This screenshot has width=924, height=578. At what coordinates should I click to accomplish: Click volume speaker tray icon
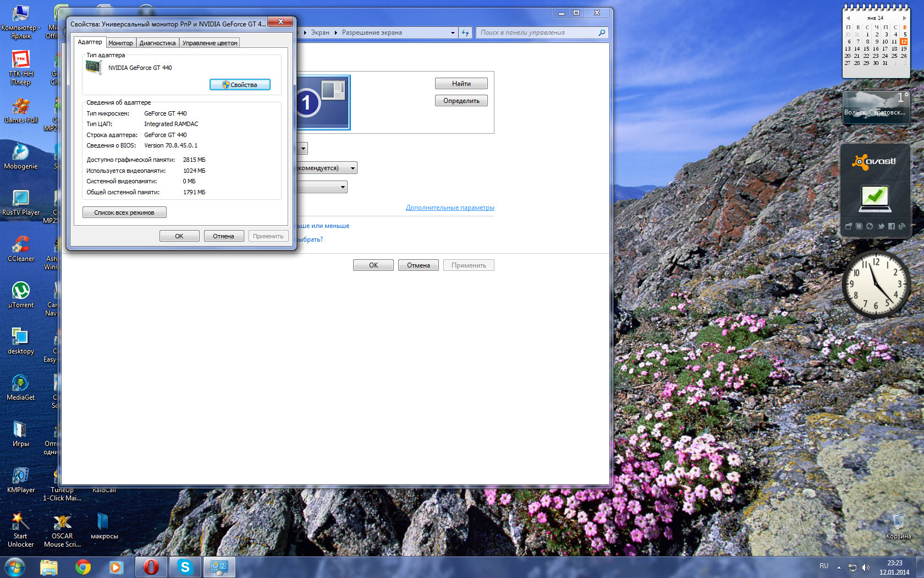866,568
